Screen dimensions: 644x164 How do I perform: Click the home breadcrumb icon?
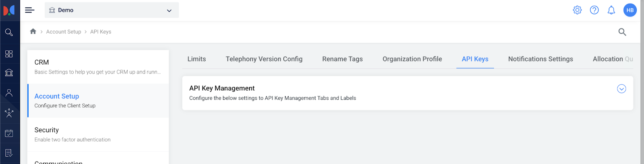tap(33, 31)
